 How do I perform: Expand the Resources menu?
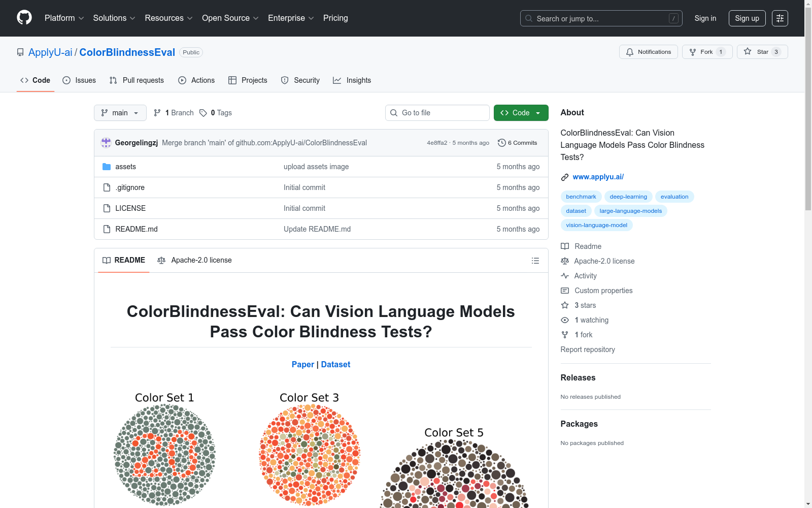(x=168, y=18)
